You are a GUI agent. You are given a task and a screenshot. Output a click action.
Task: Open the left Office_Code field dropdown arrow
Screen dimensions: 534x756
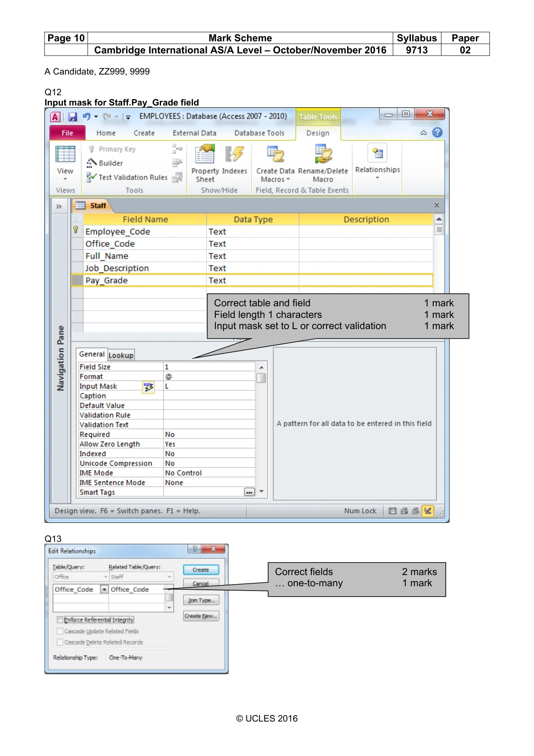click(x=104, y=589)
